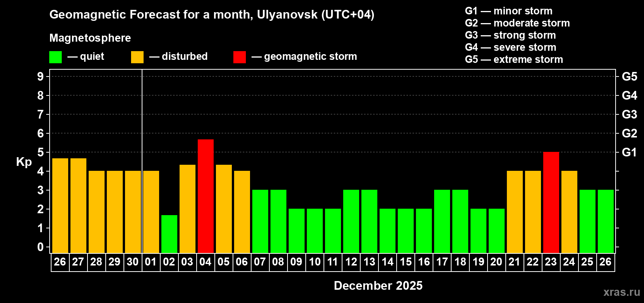Click the Kp value 0 on left axis
The image size is (644, 303).
click(41, 247)
